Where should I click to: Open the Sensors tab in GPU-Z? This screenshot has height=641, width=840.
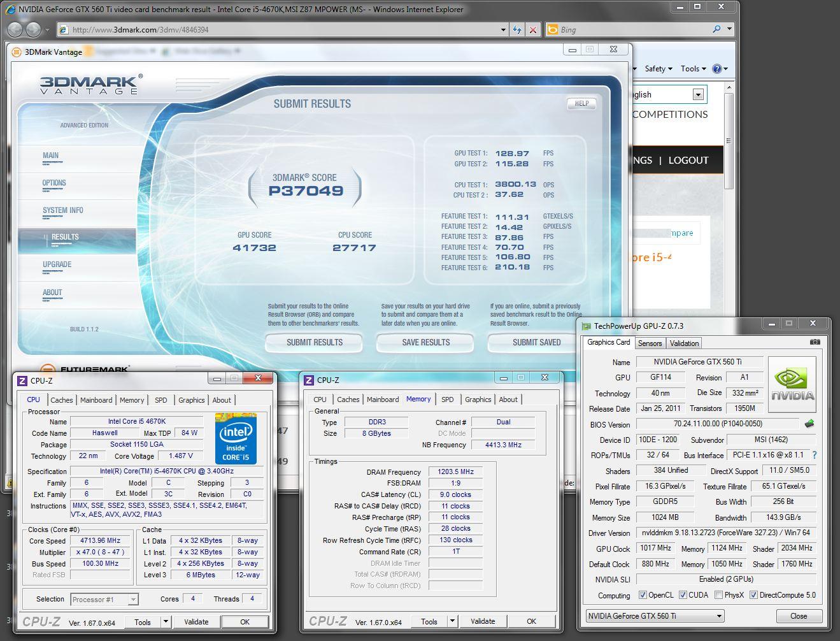650,343
